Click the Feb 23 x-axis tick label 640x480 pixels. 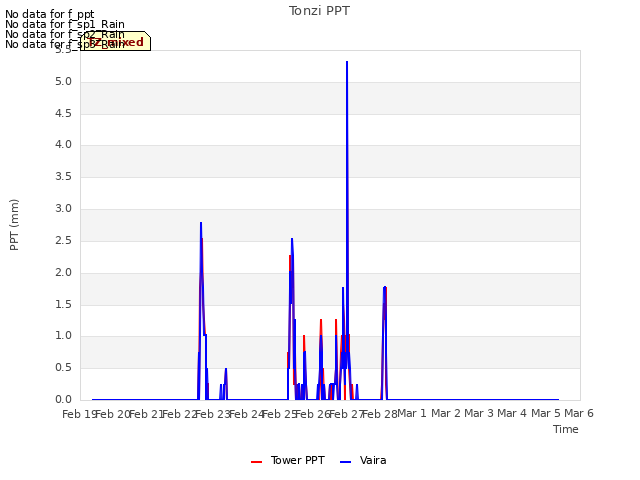[213, 414]
